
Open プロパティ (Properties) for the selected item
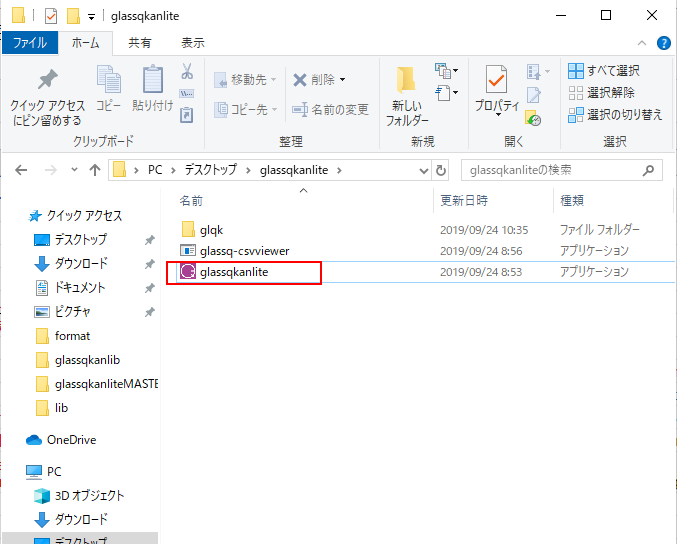pyautogui.click(x=497, y=91)
